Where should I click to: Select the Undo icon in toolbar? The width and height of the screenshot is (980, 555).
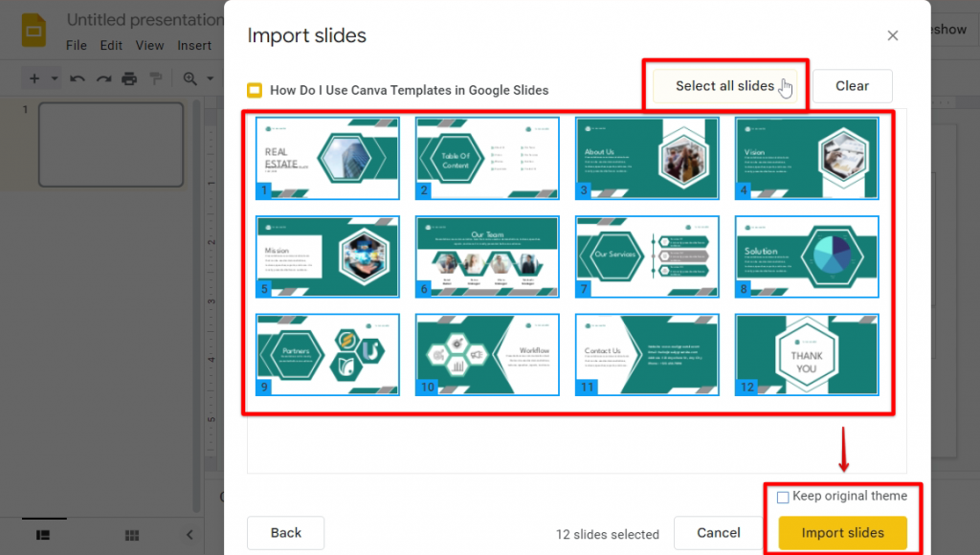[x=78, y=78]
